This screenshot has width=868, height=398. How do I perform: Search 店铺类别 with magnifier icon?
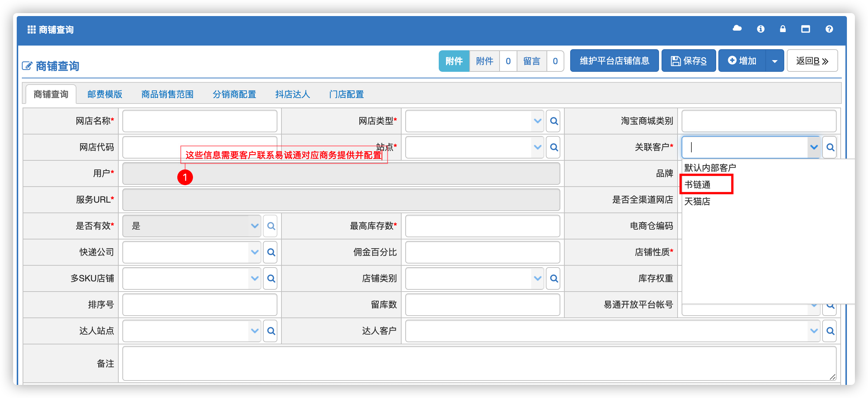point(554,278)
